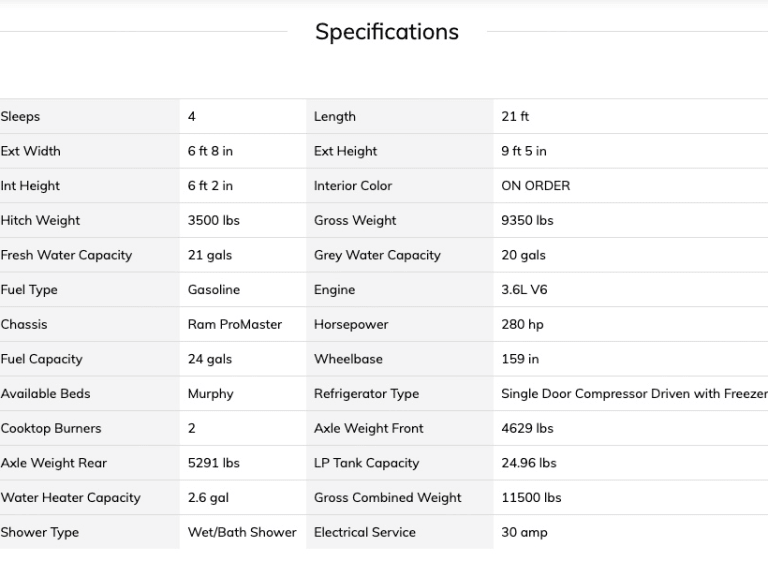Click the Interior Color label
This screenshot has width=768, height=576.
[x=352, y=186]
